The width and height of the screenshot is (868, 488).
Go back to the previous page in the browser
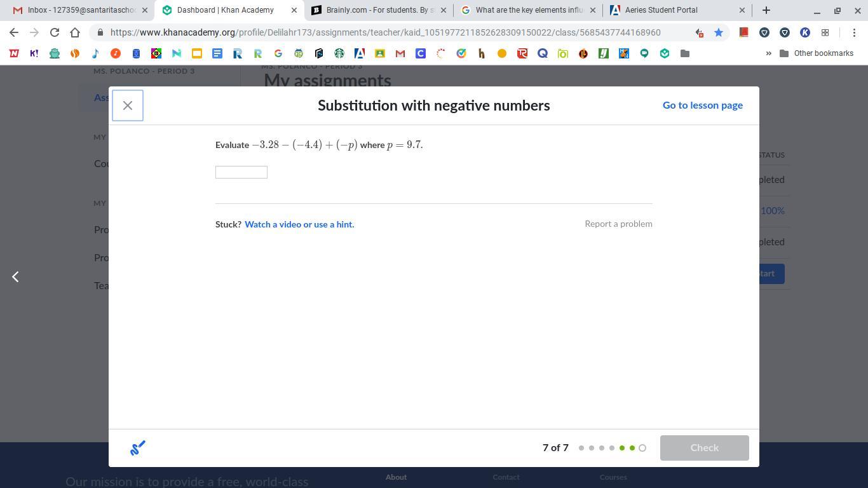14,32
